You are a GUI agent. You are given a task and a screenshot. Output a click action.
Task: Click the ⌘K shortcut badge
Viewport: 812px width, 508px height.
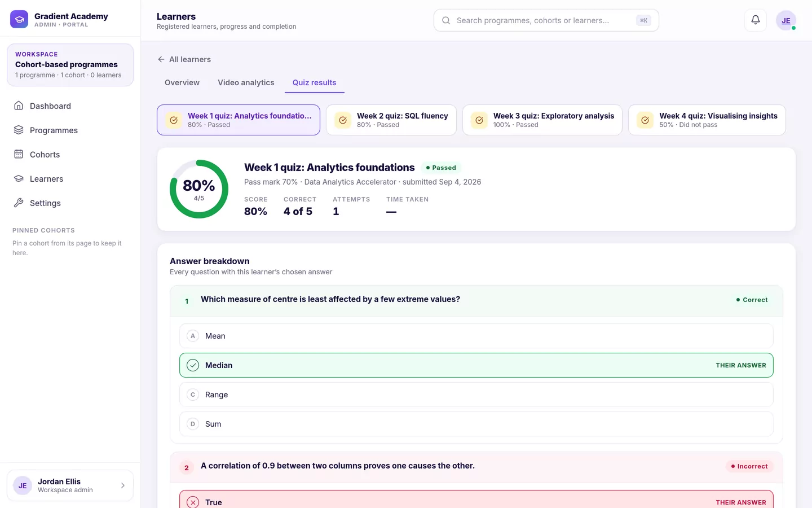click(x=643, y=20)
